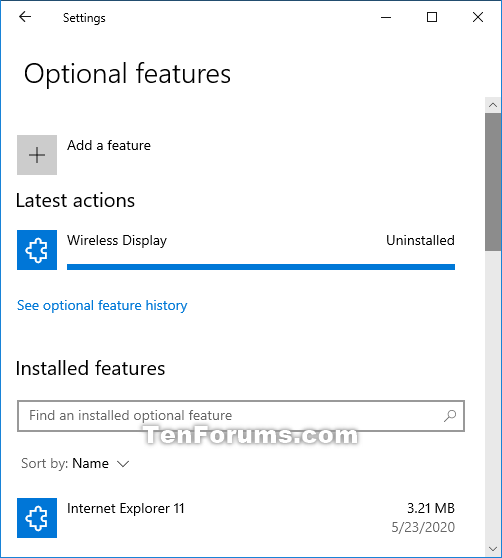Click the plus icon to add a feature

pos(37,155)
